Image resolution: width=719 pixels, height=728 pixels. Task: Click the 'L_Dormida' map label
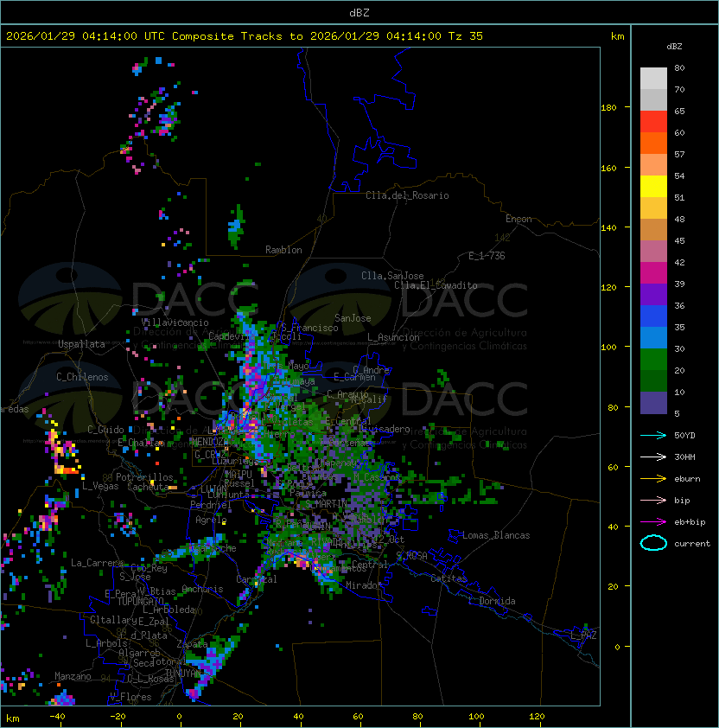[x=492, y=601]
